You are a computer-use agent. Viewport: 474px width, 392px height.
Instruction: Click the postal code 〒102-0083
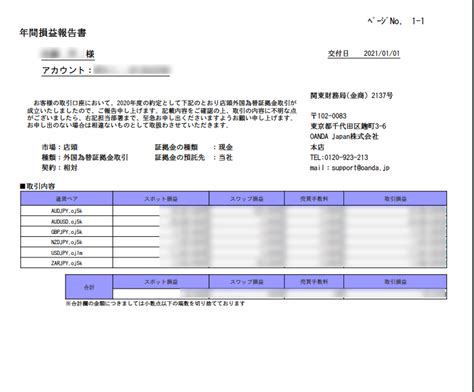(328, 116)
